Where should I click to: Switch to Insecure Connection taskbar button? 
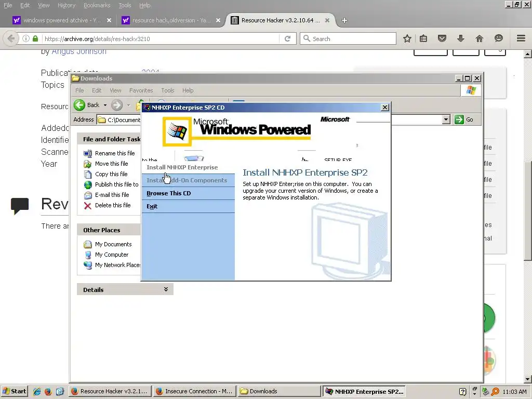(195, 391)
